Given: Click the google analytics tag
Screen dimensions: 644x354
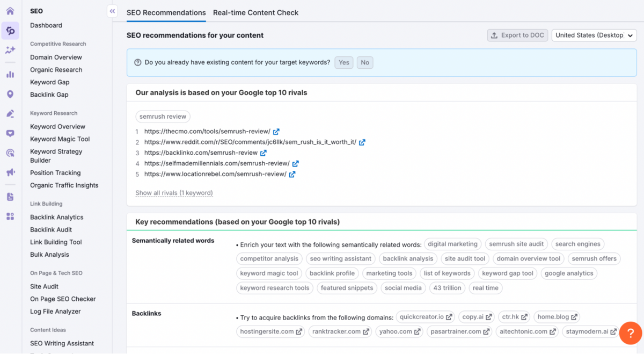Looking at the screenshot, I should pos(569,273).
